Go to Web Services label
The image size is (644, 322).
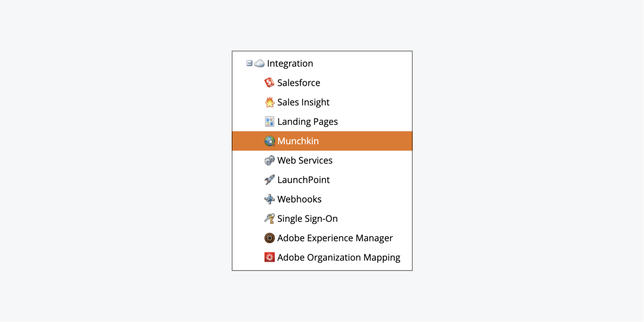tap(305, 161)
